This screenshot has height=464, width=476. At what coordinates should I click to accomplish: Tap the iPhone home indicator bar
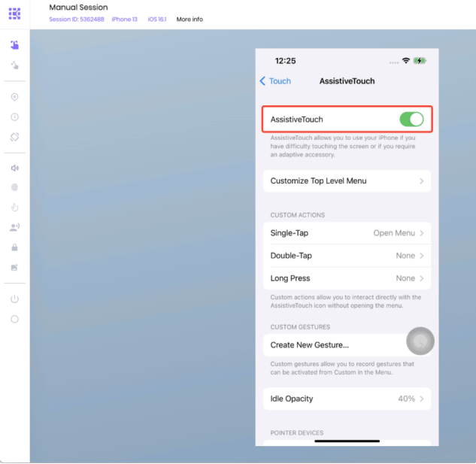tap(347, 441)
